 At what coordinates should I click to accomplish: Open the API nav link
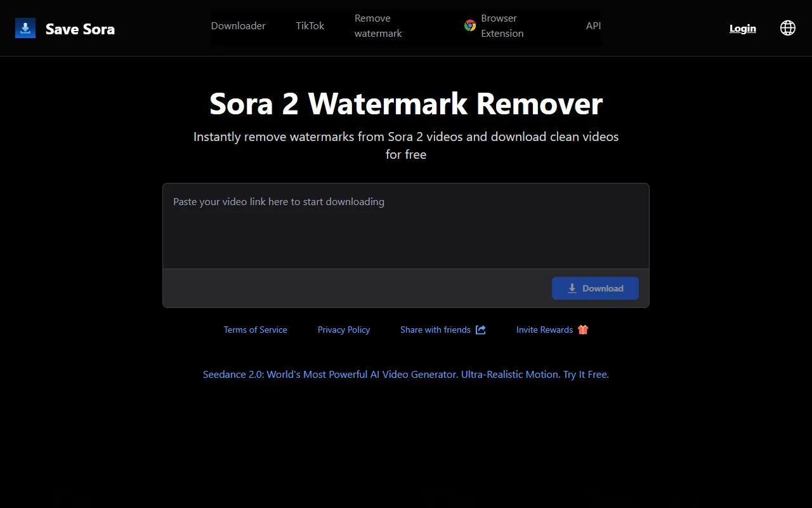(593, 26)
